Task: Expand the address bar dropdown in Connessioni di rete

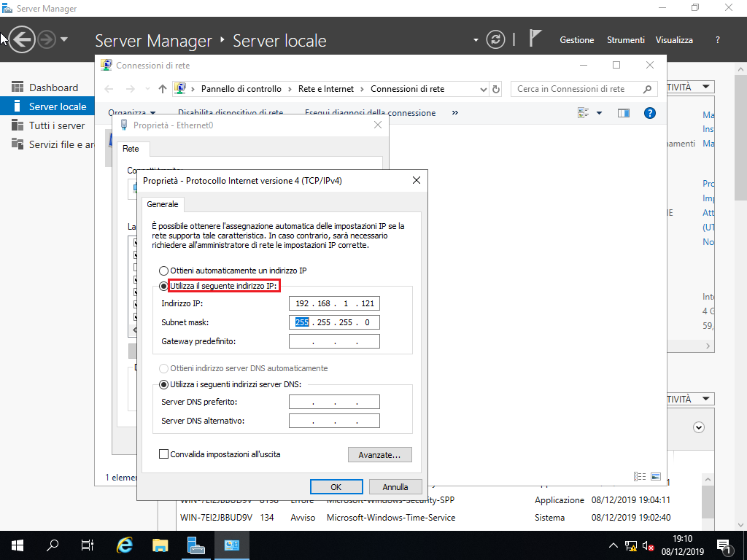Action: [x=485, y=87]
